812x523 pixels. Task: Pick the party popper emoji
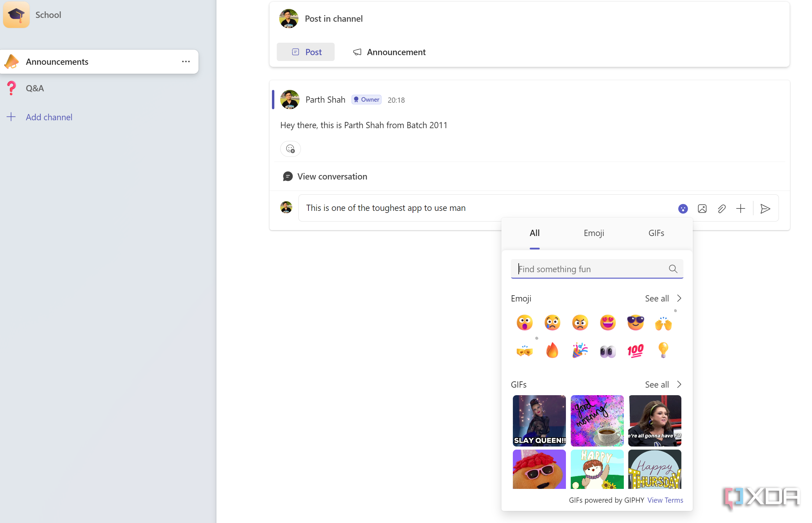click(x=580, y=350)
